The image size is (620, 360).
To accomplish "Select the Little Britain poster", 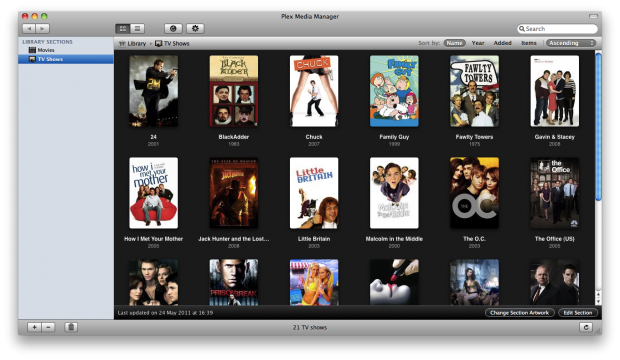I will (x=314, y=193).
